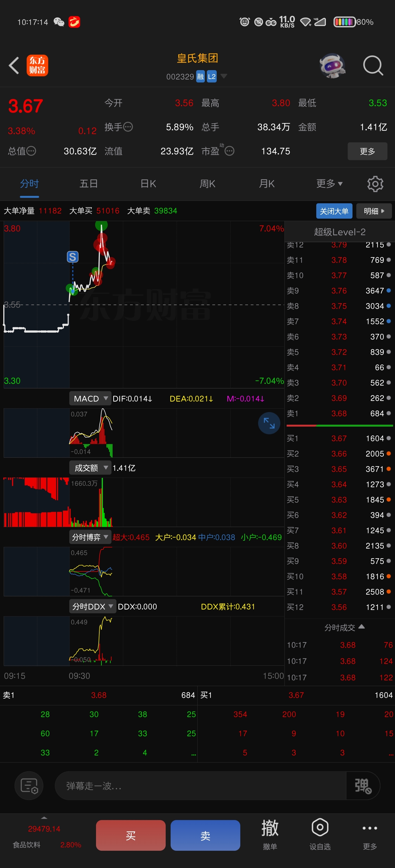Image resolution: width=395 pixels, height=868 pixels.
Task: Expand stock switcher arrow beside L2
Action: point(224,76)
